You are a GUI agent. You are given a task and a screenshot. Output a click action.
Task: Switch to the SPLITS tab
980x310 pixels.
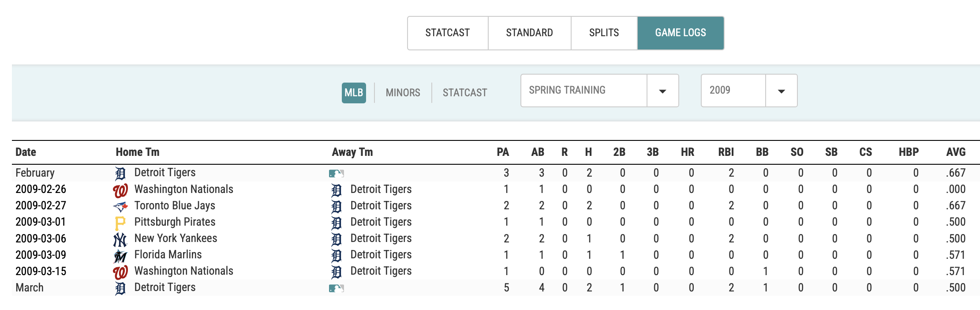coord(604,33)
